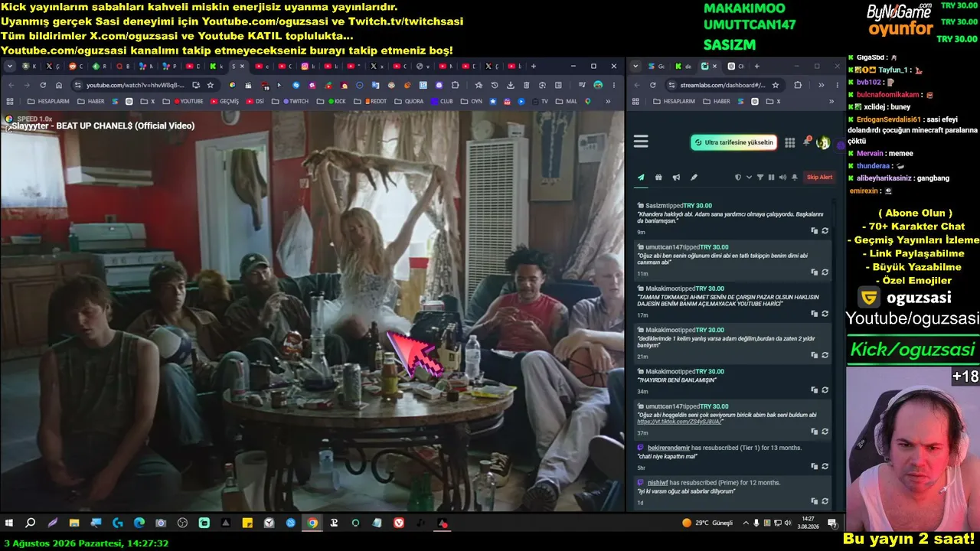Replay bekirerendemir's resubscribe alert
Screen dimensions: 980x551
tap(825, 466)
